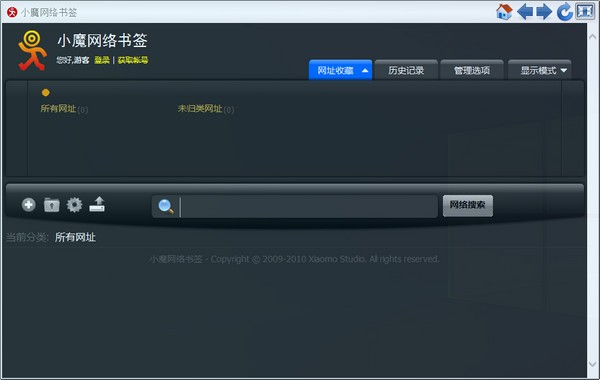600x380 pixels.
Task: Go back with the left blue arrow
Action: coord(525,12)
